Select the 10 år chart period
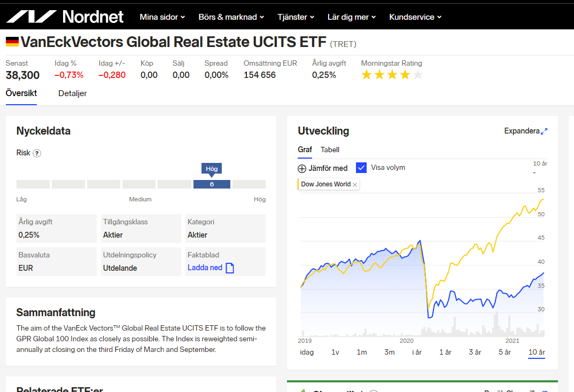The width and height of the screenshot is (574, 392). [x=537, y=352]
